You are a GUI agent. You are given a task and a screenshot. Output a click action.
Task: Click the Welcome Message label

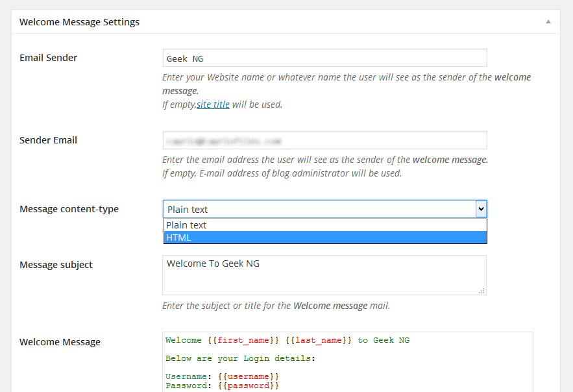60,342
